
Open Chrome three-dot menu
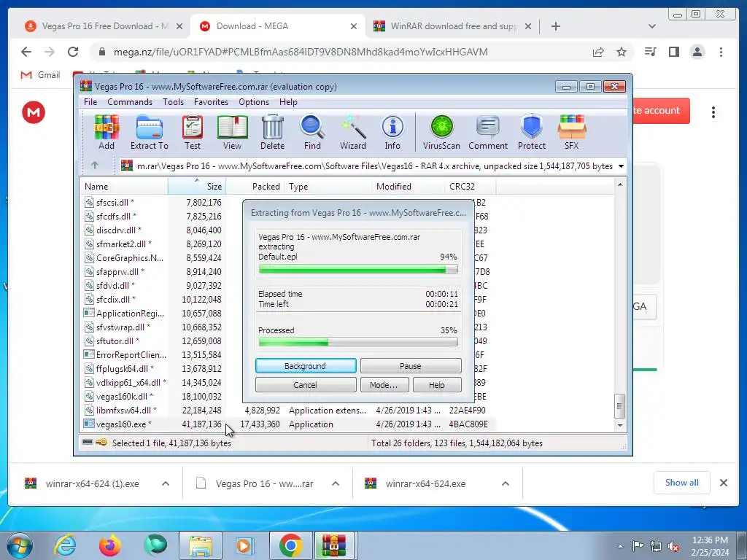[721, 52]
